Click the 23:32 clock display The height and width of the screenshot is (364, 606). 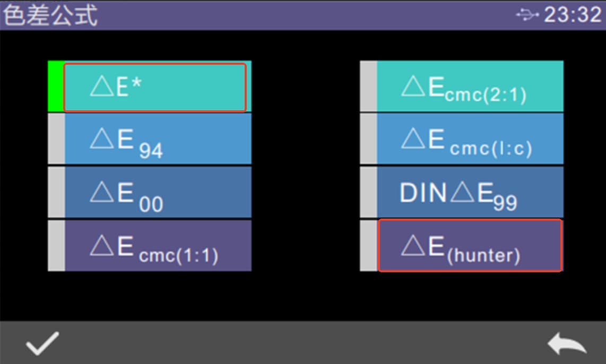point(572,15)
